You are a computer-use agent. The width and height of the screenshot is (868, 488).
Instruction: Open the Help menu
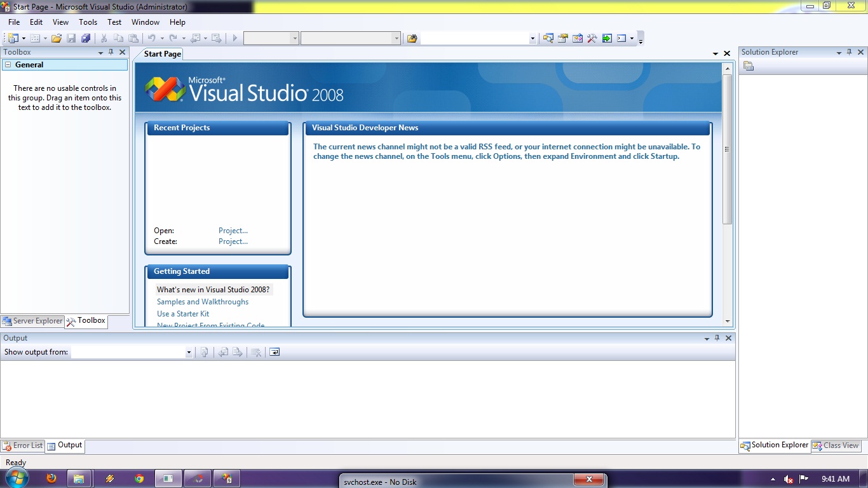[x=178, y=22]
